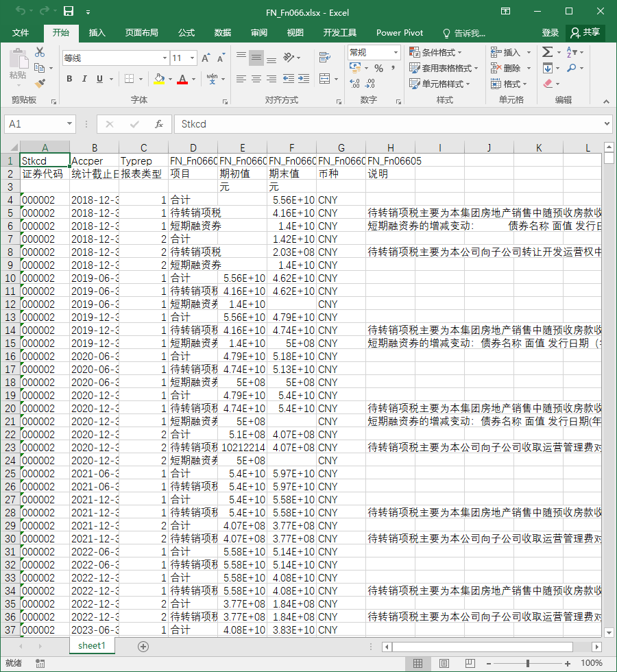This screenshot has height=672, width=617.
Task: Switch to the 数据 ribbon tab
Action: [x=222, y=33]
